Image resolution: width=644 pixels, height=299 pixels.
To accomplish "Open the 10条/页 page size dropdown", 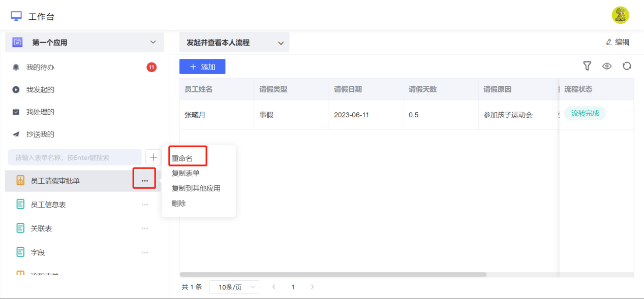I will click(234, 287).
